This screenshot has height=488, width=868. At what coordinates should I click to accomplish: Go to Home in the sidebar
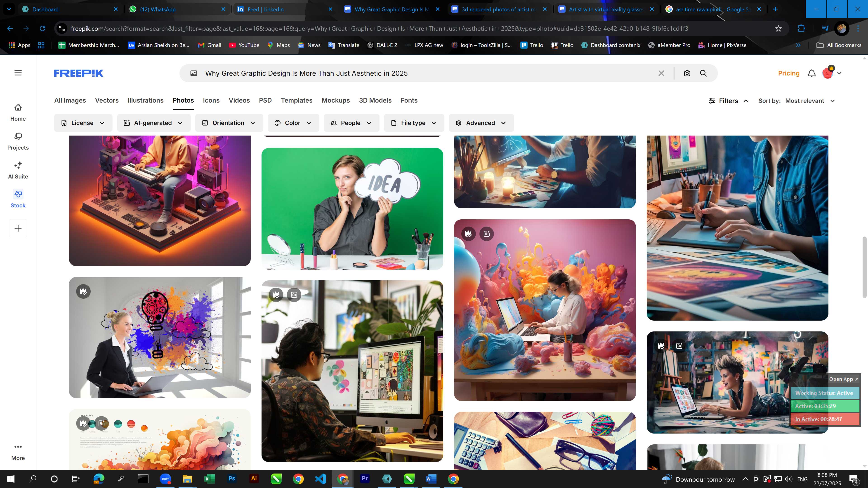click(18, 113)
